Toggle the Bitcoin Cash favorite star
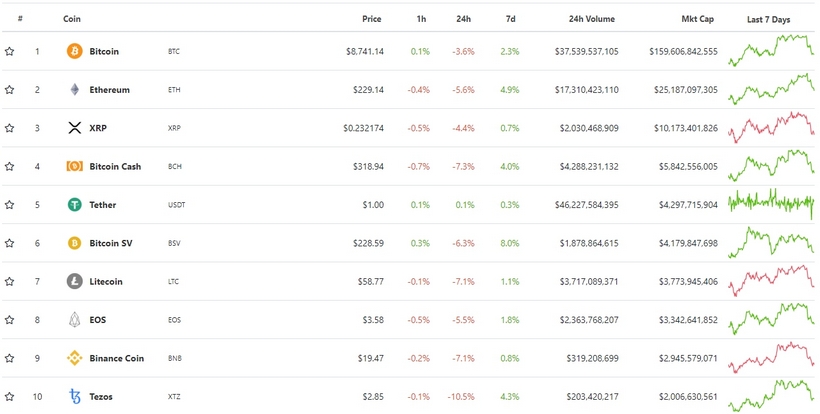 coord(9,166)
